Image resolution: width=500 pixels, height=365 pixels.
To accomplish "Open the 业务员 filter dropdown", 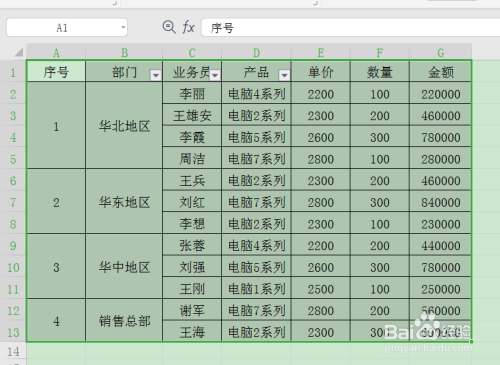I will (x=215, y=75).
